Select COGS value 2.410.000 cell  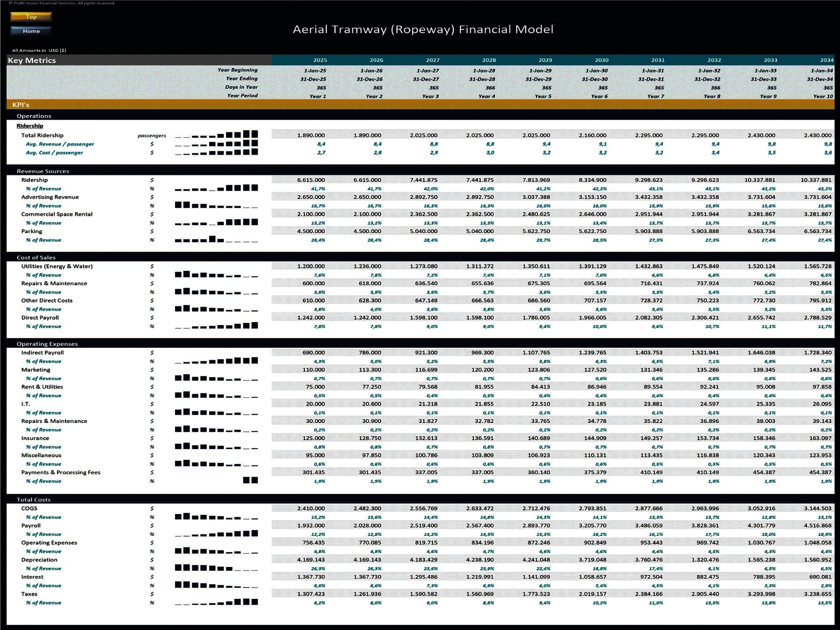coord(311,508)
